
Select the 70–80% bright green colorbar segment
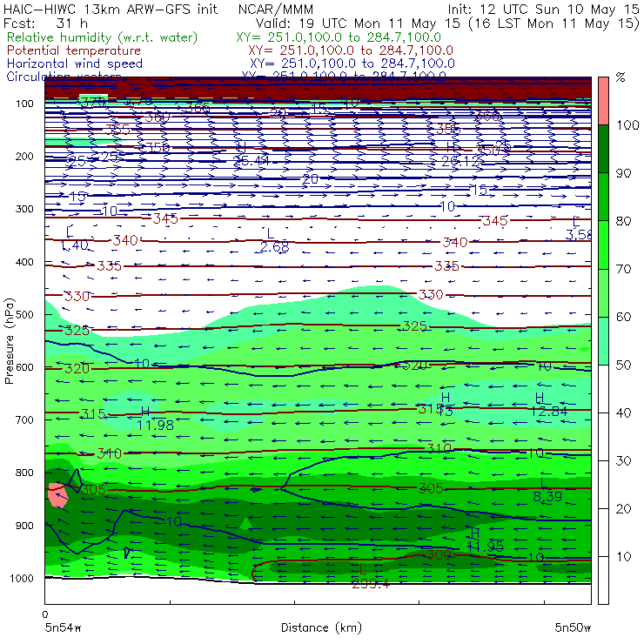point(603,245)
